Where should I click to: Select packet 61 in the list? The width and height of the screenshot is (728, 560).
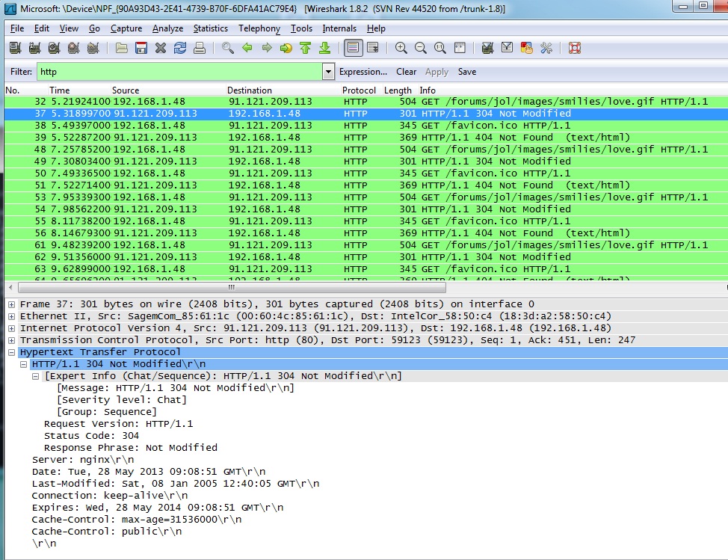click(365, 245)
